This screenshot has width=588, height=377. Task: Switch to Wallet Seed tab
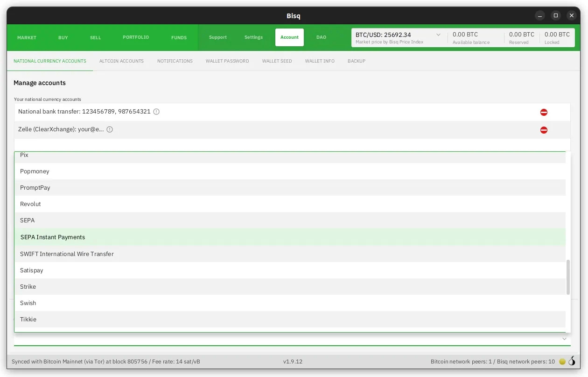(277, 61)
